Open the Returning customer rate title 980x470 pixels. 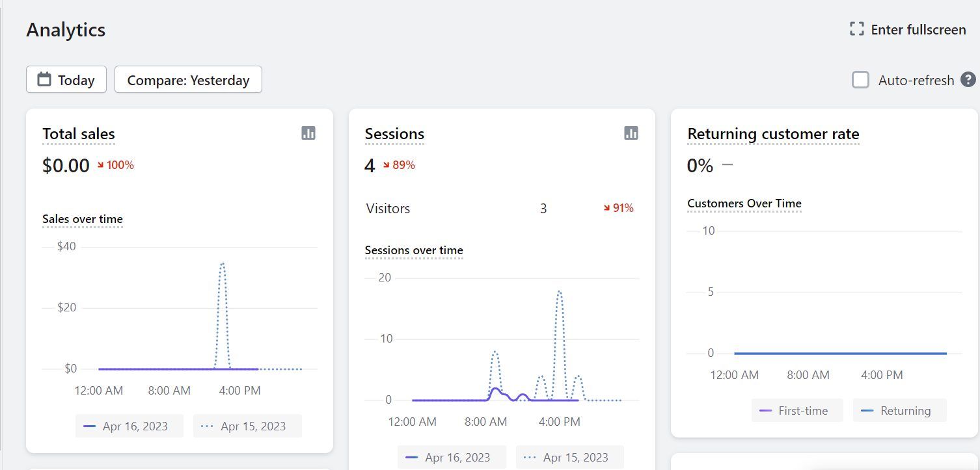(x=773, y=134)
